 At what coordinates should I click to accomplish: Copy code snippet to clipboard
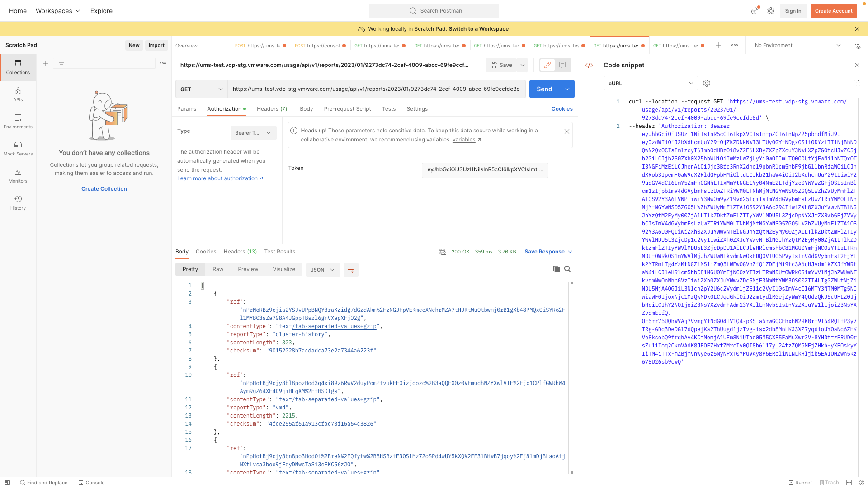coord(857,83)
